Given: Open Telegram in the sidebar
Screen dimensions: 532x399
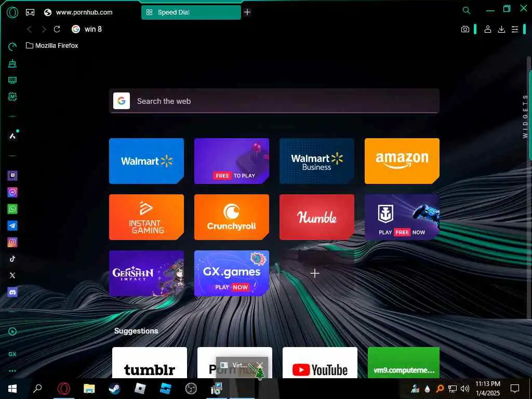Looking at the screenshot, I should [12, 225].
